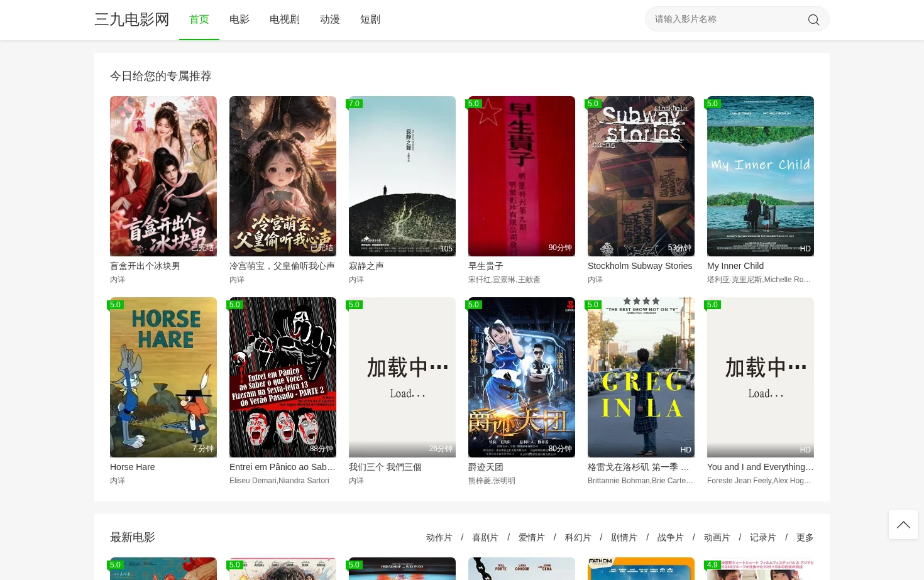Screen dimensions: 924x580
Task: Click the Fathom poster in 最新电影
Action: point(641,569)
